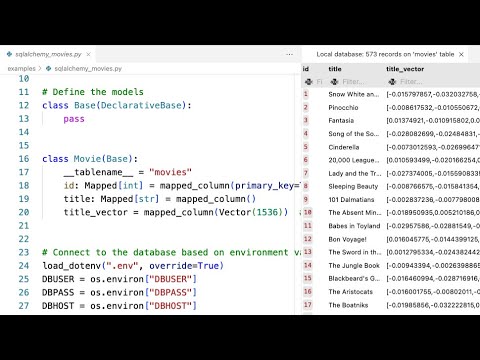Click the DBHOST = os.environ line
The image size is (480, 360).
click(x=119, y=306)
